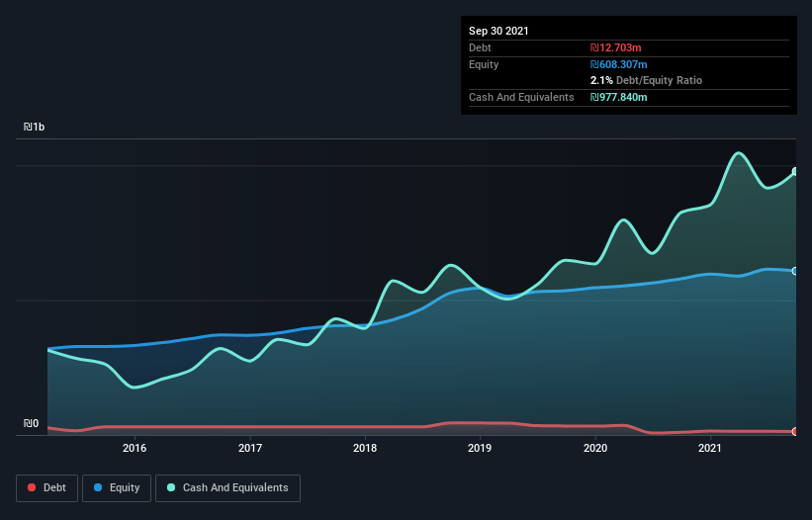Viewport: 812px width, 520px height.
Task: Click the Equity value ₪608.307m
Action: point(619,64)
